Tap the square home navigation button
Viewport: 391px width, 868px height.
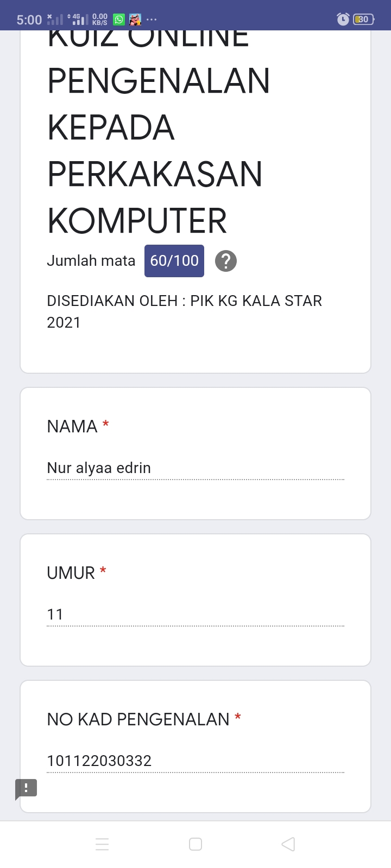tap(195, 844)
